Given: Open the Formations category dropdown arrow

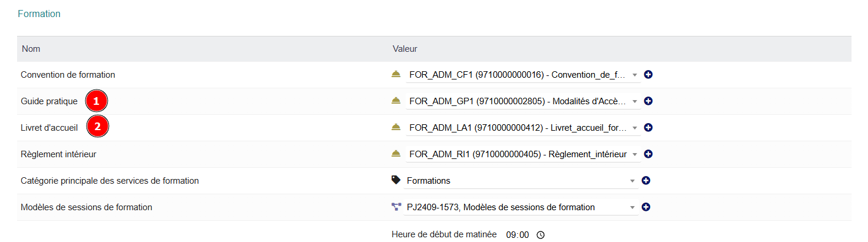Looking at the screenshot, I should [x=632, y=181].
